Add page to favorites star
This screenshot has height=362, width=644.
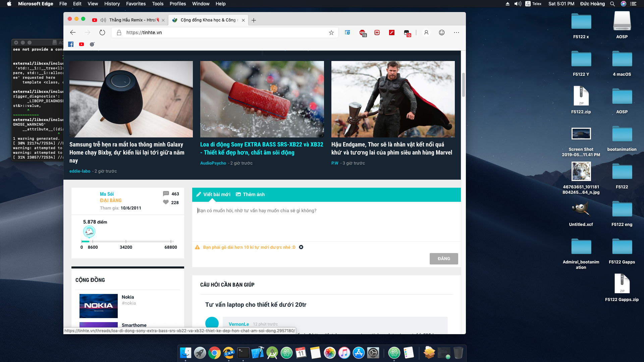pyautogui.click(x=331, y=33)
